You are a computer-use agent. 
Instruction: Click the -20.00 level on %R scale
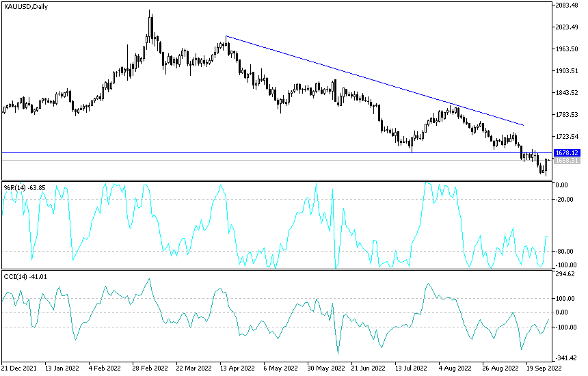(x=565, y=200)
